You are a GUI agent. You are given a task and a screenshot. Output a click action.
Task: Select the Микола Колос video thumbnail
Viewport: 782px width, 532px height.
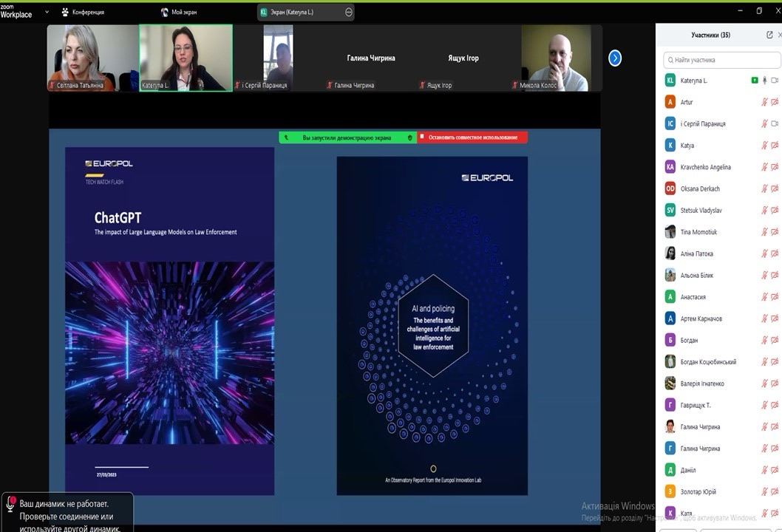pos(556,58)
